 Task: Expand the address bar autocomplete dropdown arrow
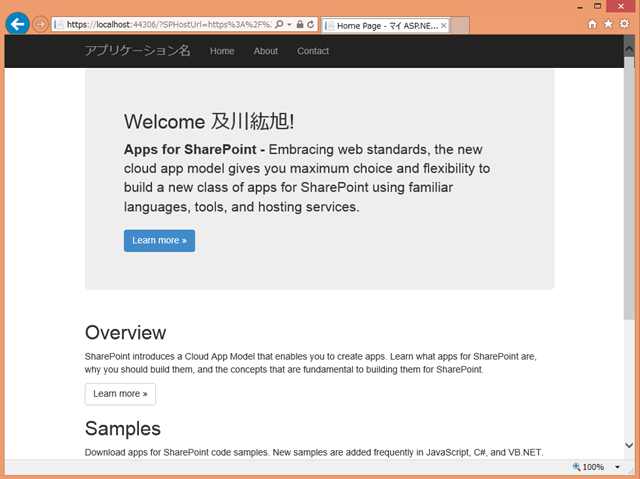(x=288, y=24)
